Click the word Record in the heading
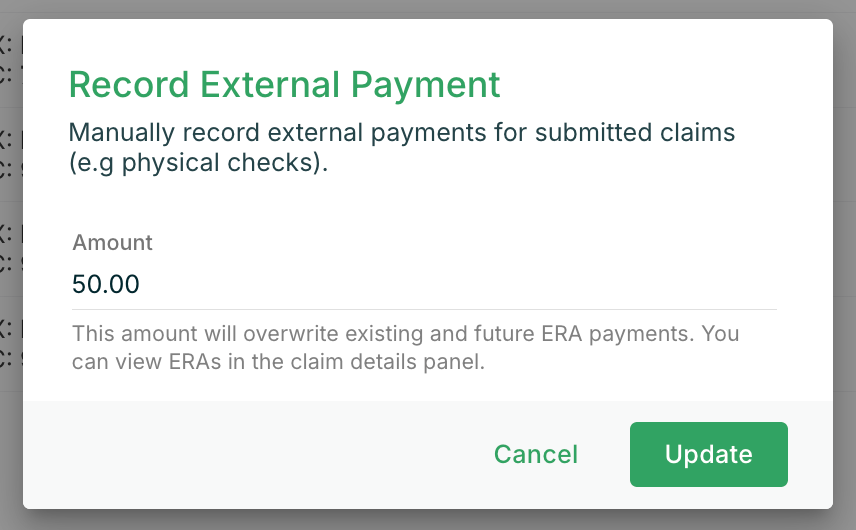The height and width of the screenshot is (530, 856). pyautogui.click(x=129, y=85)
